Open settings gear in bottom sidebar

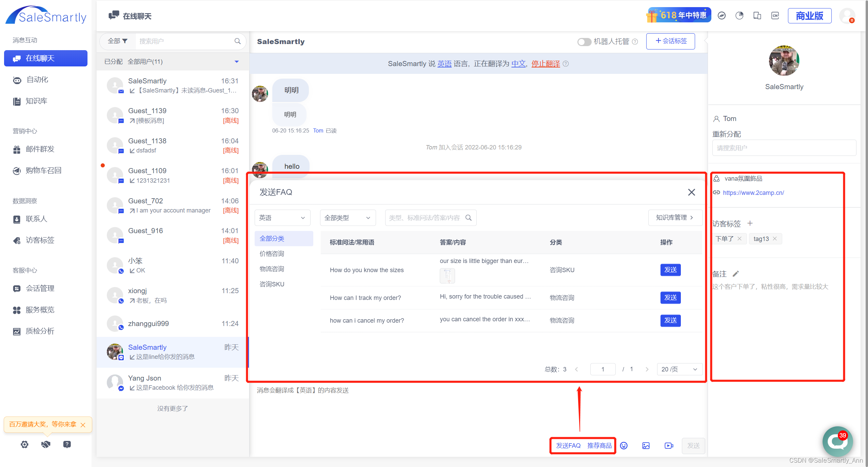pyautogui.click(x=24, y=444)
